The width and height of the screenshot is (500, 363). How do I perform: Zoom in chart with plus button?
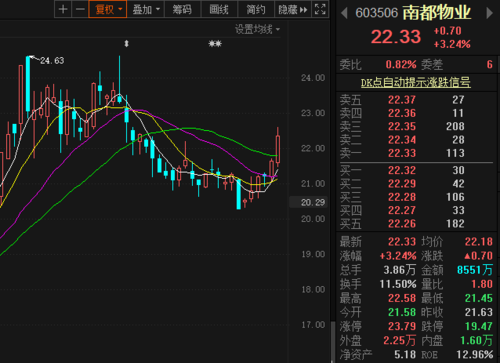63,9
